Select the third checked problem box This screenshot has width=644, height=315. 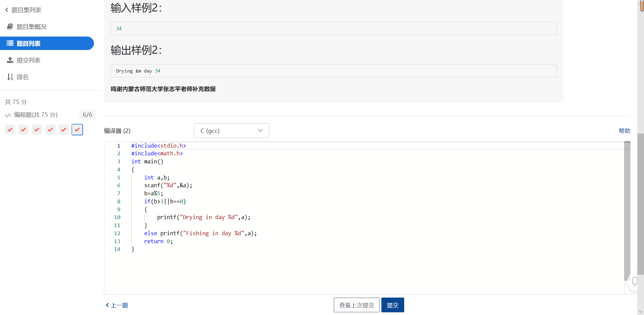pyautogui.click(x=37, y=129)
